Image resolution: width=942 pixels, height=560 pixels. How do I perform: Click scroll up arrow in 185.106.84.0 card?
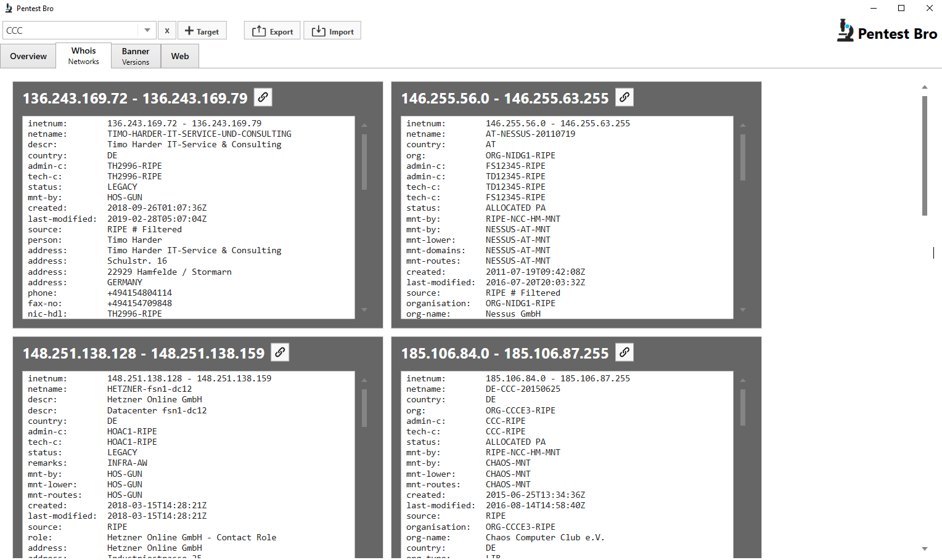[x=743, y=380]
